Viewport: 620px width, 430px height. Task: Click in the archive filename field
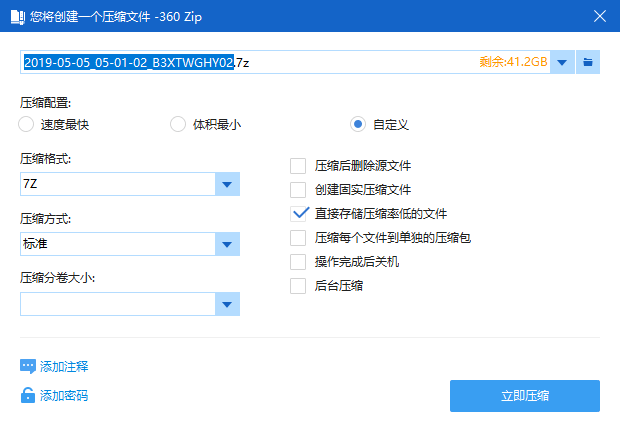(x=285, y=62)
